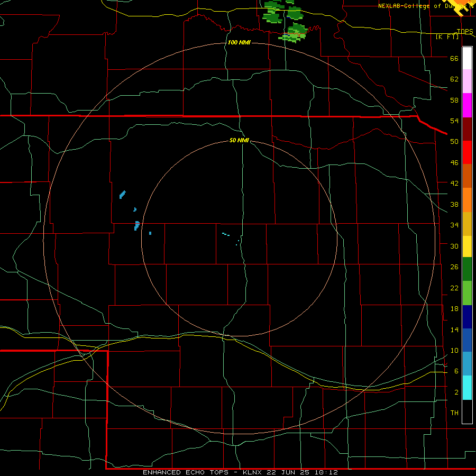Click the 'ENHANCED ECHO TOPS' title text
Viewport: 476px width, 476px height.
point(186,472)
